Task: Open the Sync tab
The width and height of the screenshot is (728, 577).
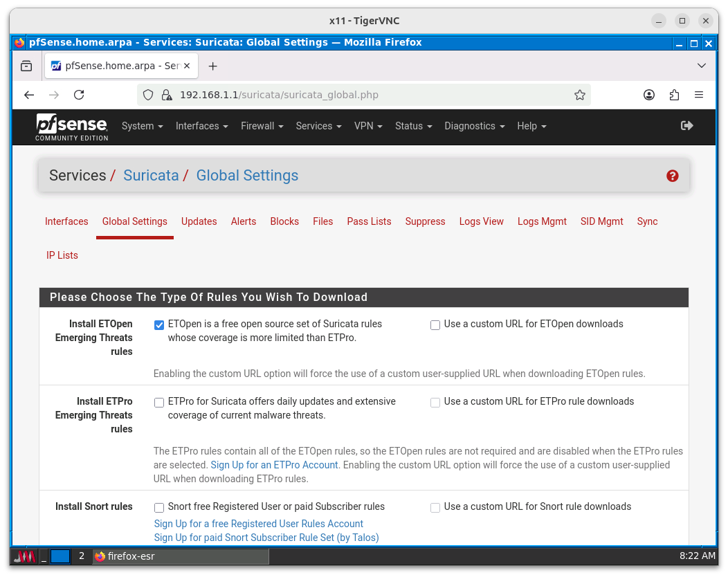Action: coord(647,221)
